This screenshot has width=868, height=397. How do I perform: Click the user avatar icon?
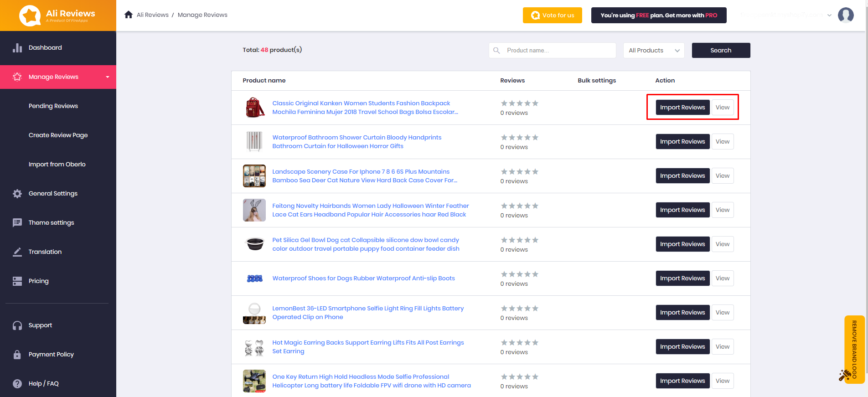846,15
